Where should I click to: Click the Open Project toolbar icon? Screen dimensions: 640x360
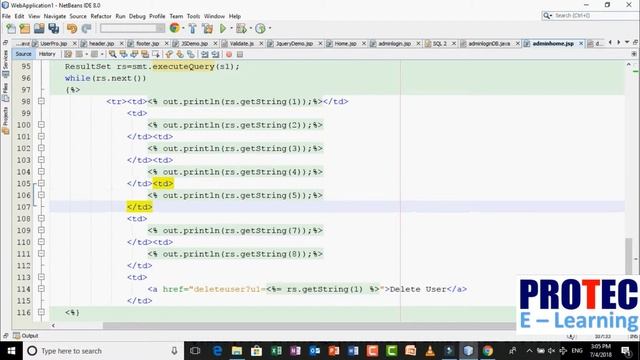point(39,29)
